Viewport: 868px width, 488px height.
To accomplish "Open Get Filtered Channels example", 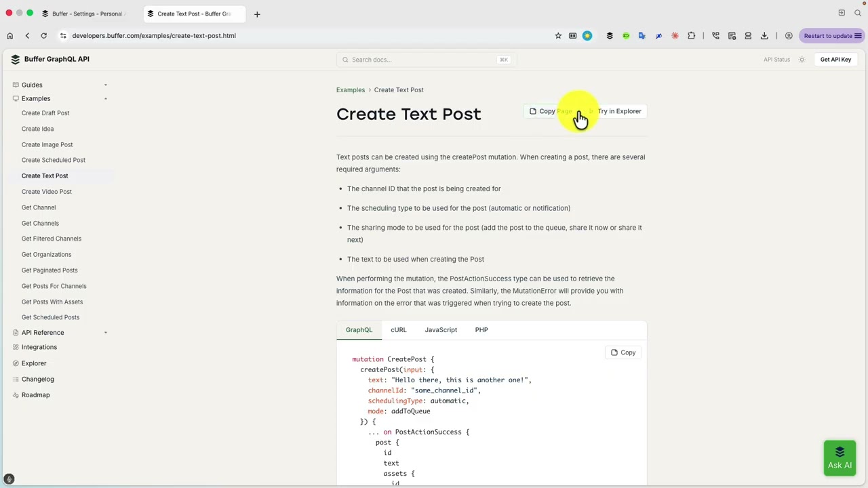I will (52, 239).
